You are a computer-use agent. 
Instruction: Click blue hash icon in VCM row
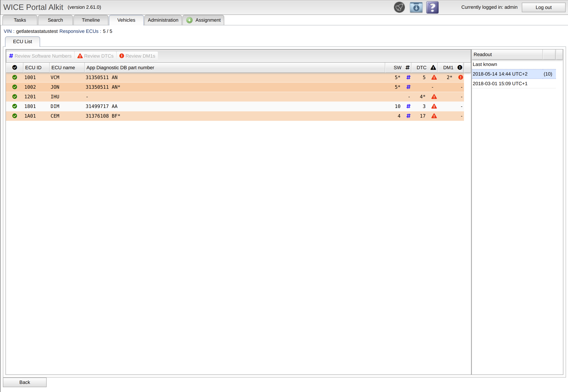[x=408, y=77]
